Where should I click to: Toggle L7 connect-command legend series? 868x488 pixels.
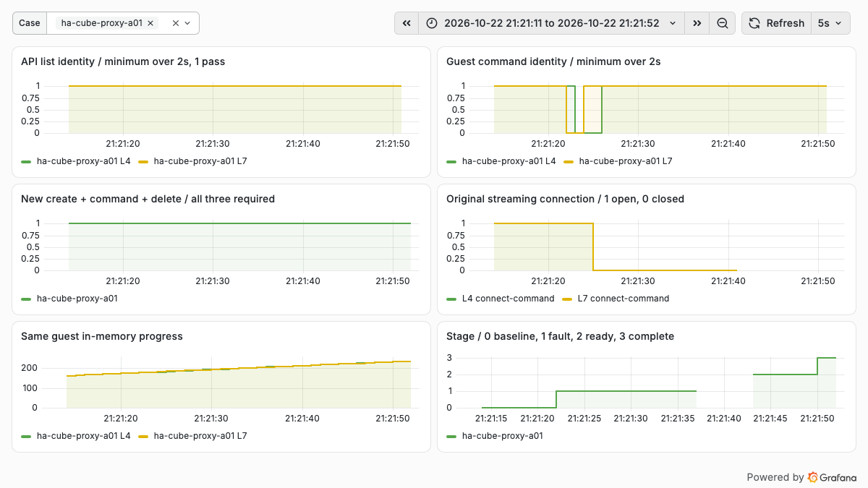pos(624,299)
